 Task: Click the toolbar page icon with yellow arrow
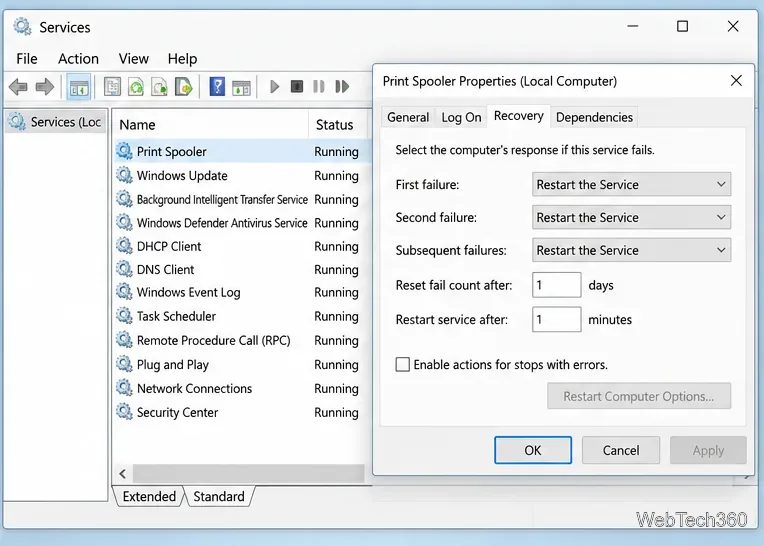tap(183, 87)
